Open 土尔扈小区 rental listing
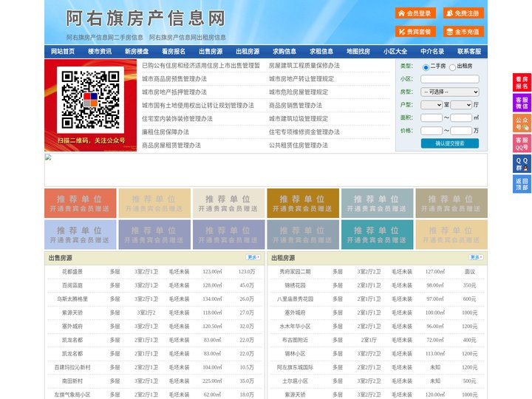 point(295,381)
